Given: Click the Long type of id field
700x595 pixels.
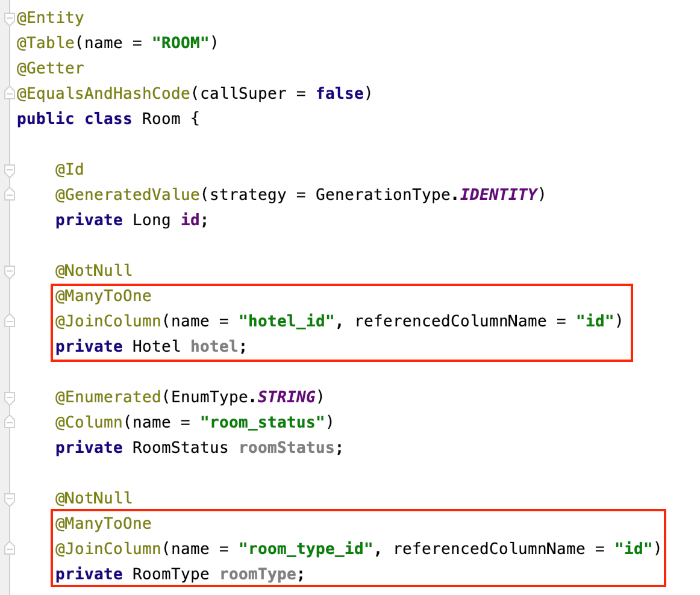Looking at the screenshot, I should (x=152, y=220).
